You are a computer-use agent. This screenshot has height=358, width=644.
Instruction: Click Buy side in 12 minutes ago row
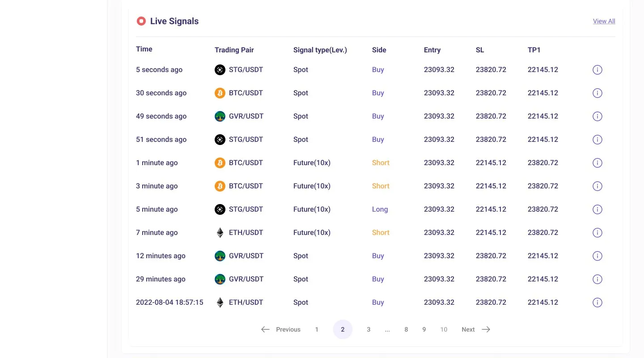(378, 256)
